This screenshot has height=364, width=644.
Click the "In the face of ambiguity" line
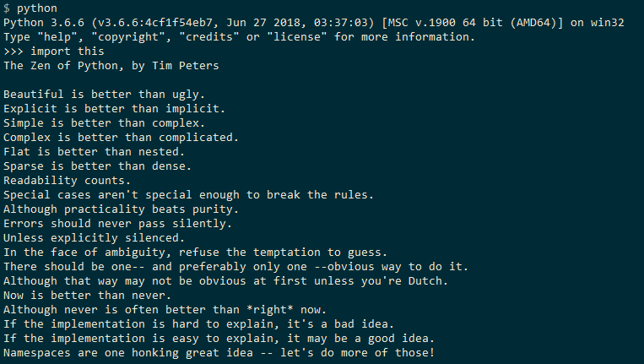point(196,252)
